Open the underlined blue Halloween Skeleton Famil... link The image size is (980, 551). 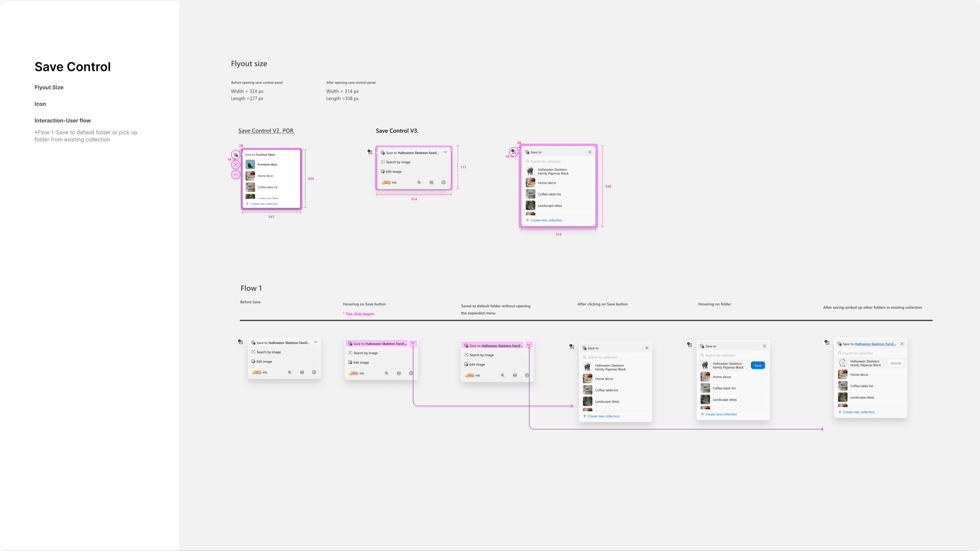(x=875, y=344)
